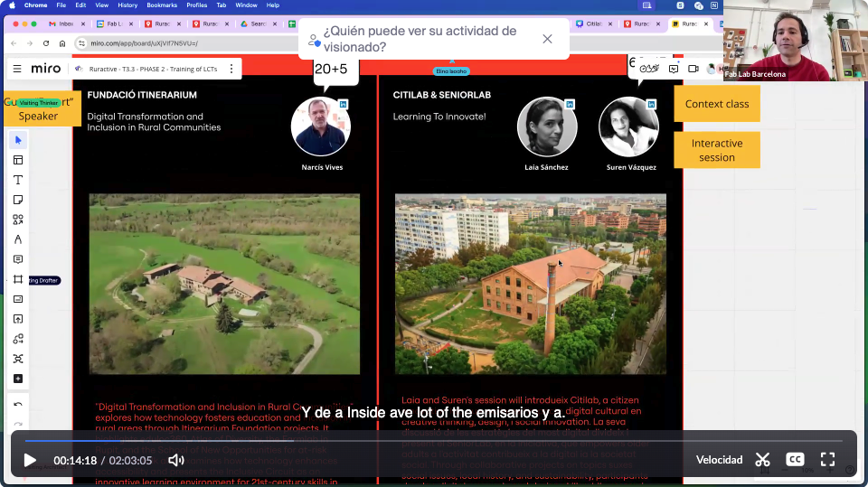Toggle closed captions with CC button
This screenshot has height=487, width=868.
coord(795,460)
